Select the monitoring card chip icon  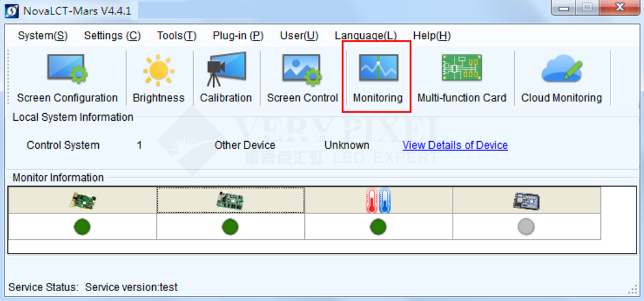526,201
